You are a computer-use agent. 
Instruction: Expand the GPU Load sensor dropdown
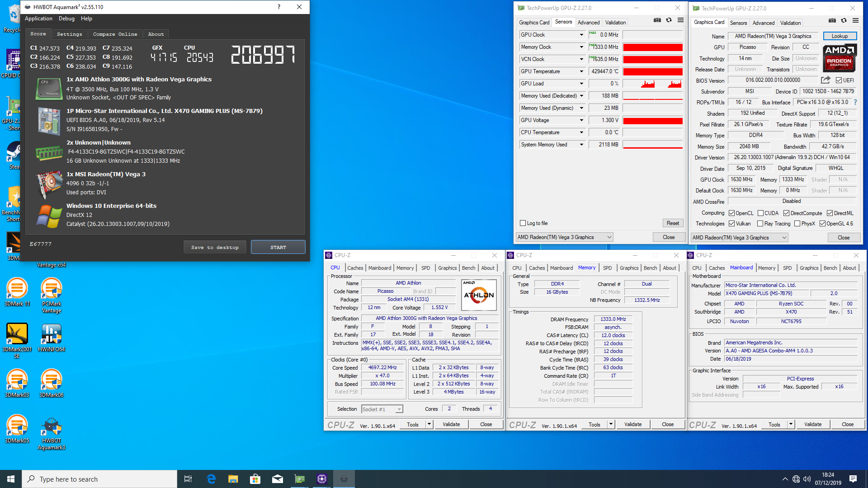(x=581, y=84)
